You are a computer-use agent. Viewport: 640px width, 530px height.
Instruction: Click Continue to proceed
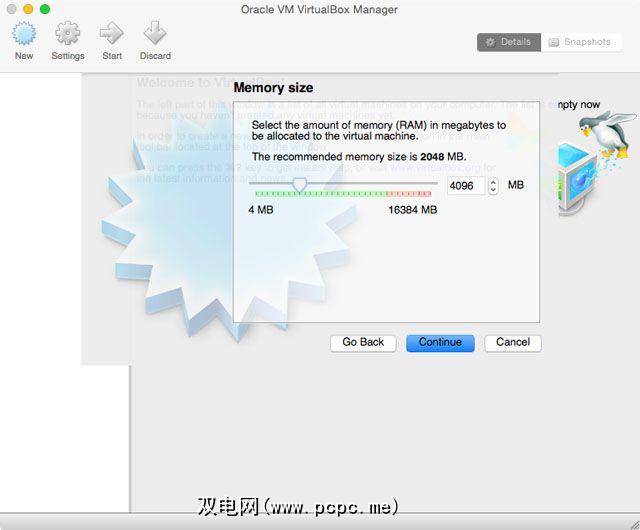pyautogui.click(x=440, y=343)
